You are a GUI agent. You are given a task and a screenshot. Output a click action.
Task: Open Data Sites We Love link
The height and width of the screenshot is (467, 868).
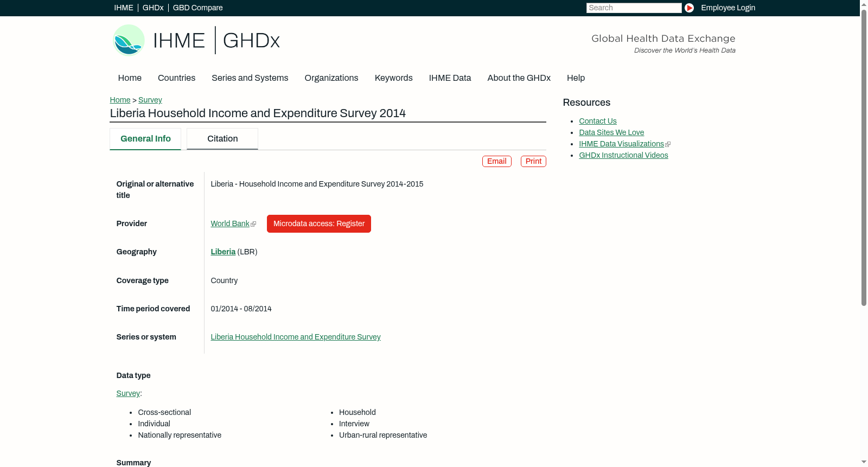611,132
